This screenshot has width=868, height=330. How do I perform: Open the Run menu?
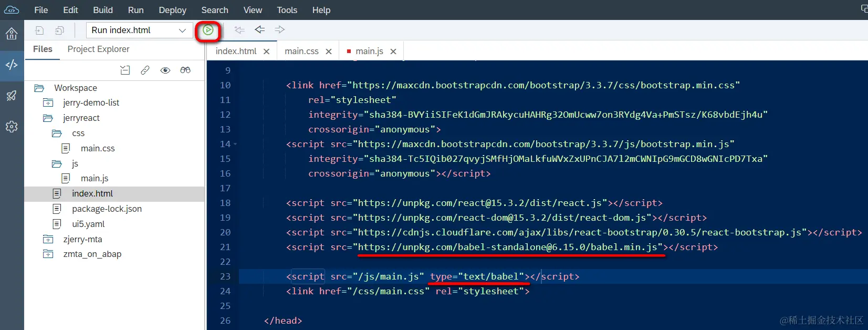(x=135, y=10)
